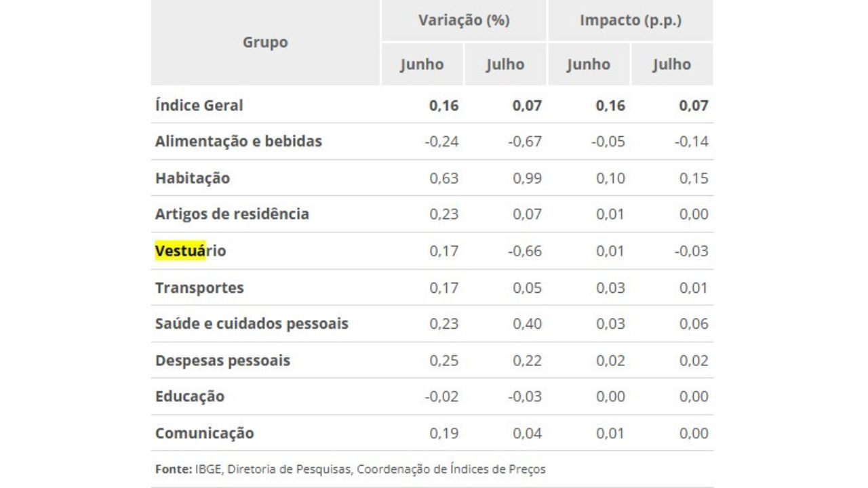Click the Grupo column header

265,42
